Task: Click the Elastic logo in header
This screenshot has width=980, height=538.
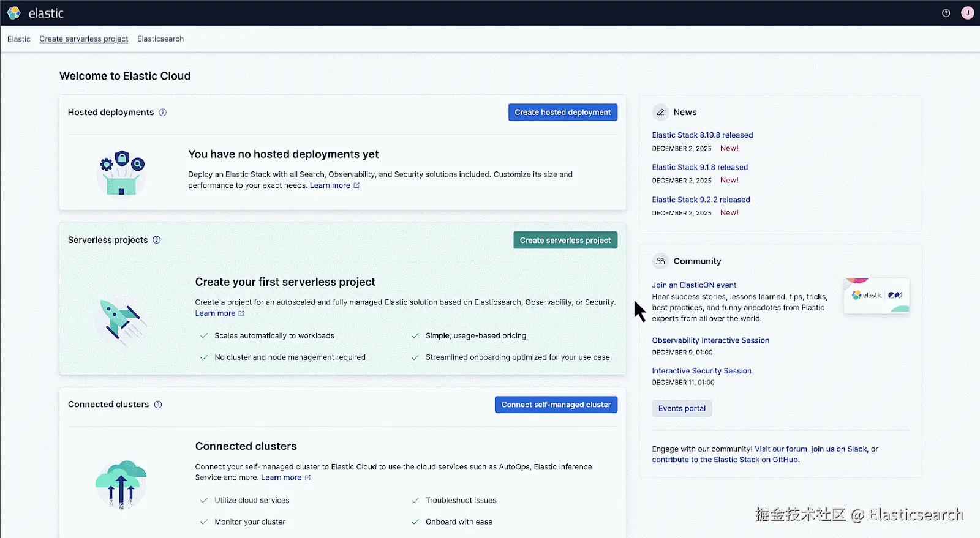Action: pyautogui.click(x=14, y=13)
